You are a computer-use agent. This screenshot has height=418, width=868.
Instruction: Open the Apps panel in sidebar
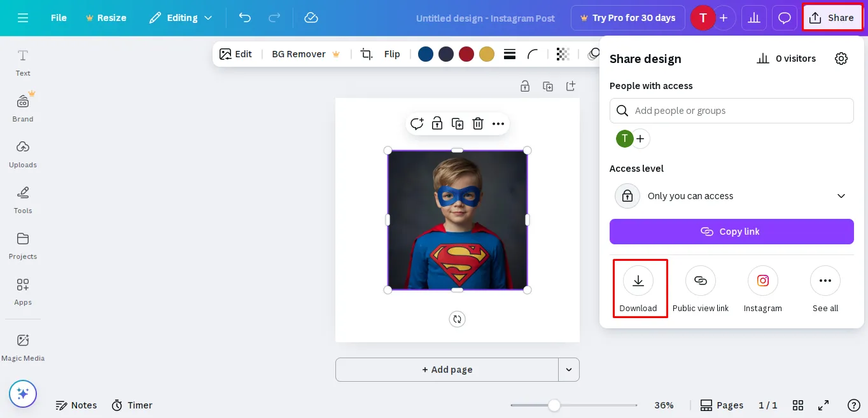pyautogui.click(x=23, y=291)
